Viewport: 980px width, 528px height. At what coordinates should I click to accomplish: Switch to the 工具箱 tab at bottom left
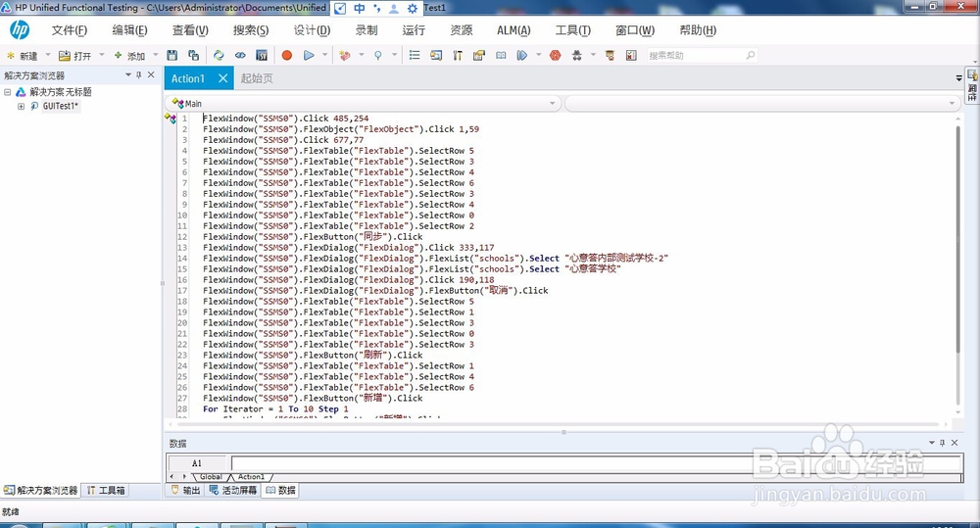[x=106, y=491]
